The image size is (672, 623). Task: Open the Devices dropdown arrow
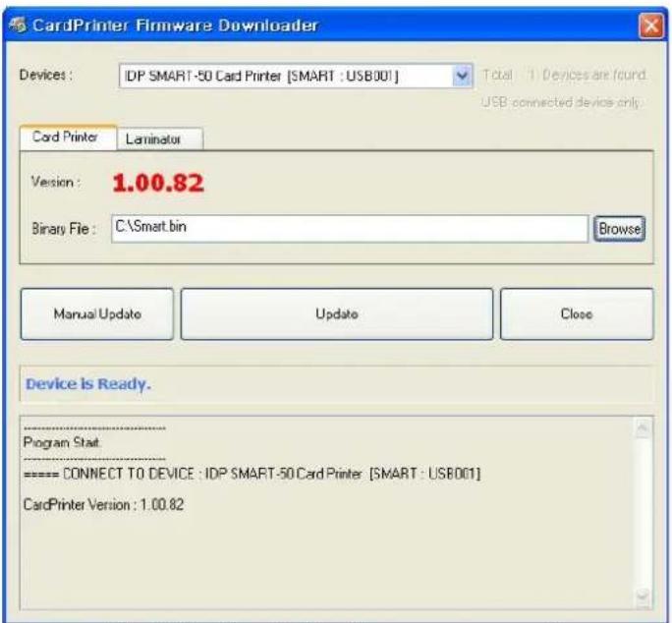(x=462, y=76)
